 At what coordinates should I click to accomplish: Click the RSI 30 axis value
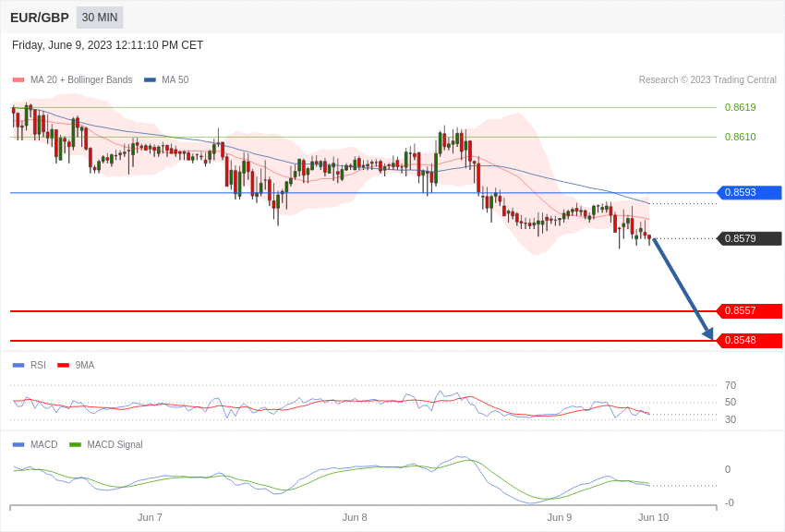(x=731, y=419)
